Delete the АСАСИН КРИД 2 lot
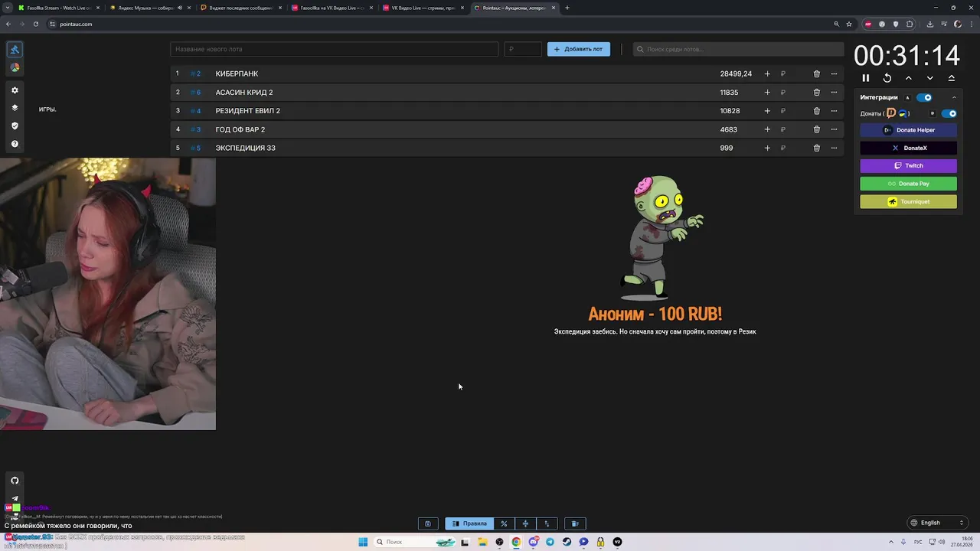 [816, 92]
